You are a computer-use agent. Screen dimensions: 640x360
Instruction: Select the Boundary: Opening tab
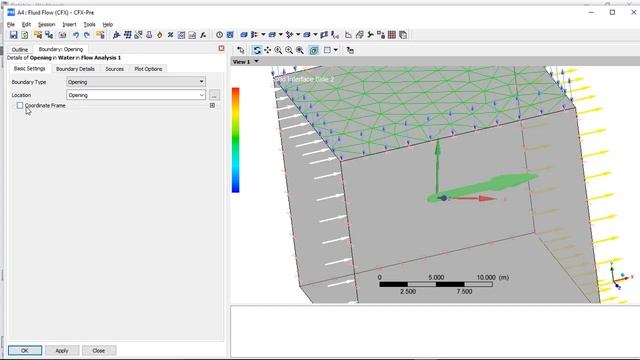(x=61, y=49)
